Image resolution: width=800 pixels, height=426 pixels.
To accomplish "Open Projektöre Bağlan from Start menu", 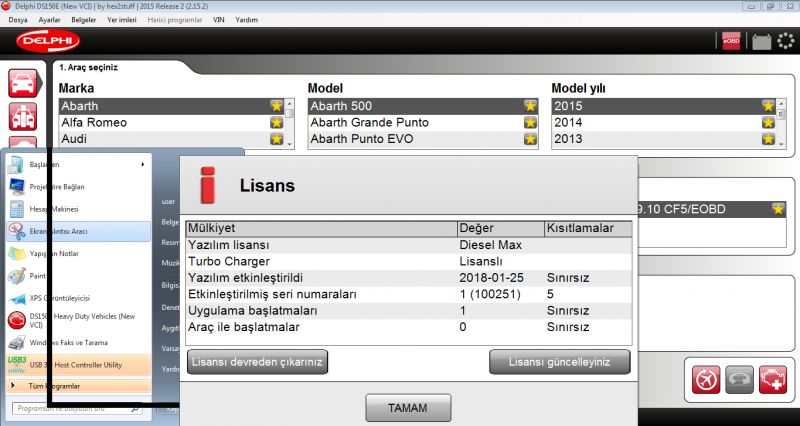I will pos(79,187).
